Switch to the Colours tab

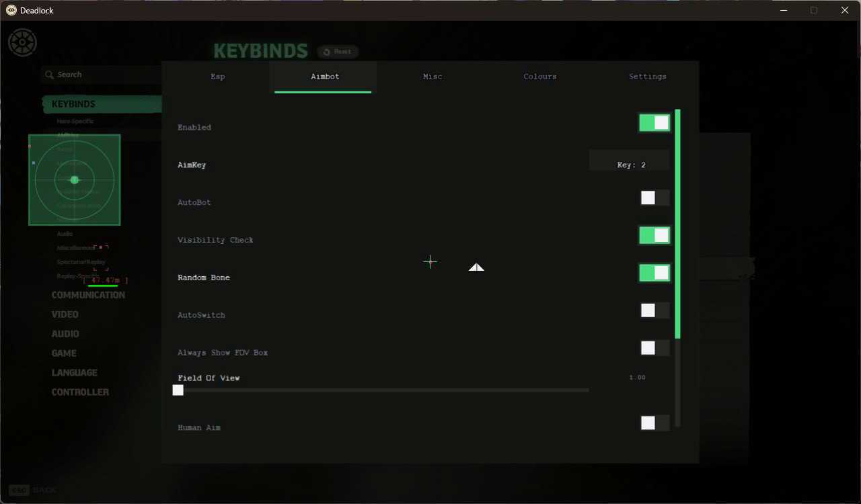point(540,77)
